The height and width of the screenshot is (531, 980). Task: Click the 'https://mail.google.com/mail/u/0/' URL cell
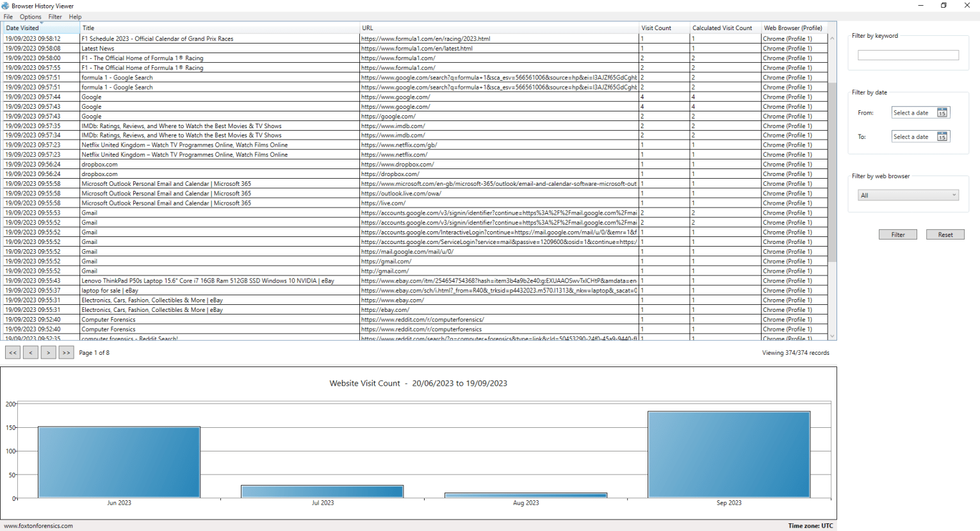tap(499, 252)
